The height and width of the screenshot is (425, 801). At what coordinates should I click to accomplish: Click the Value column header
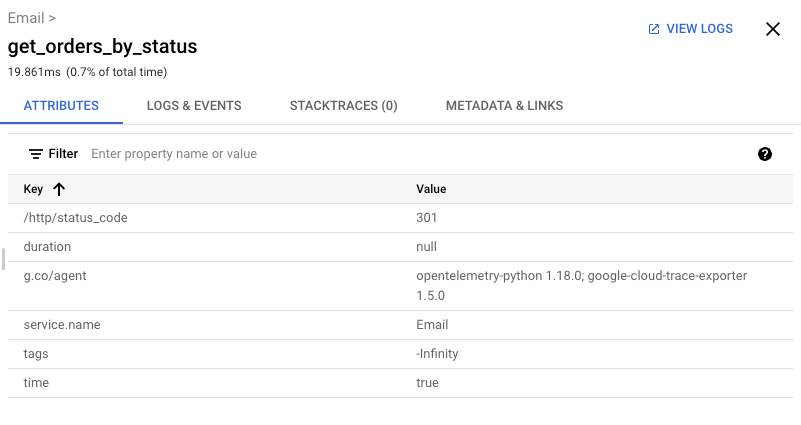click(x=431, y=189)
